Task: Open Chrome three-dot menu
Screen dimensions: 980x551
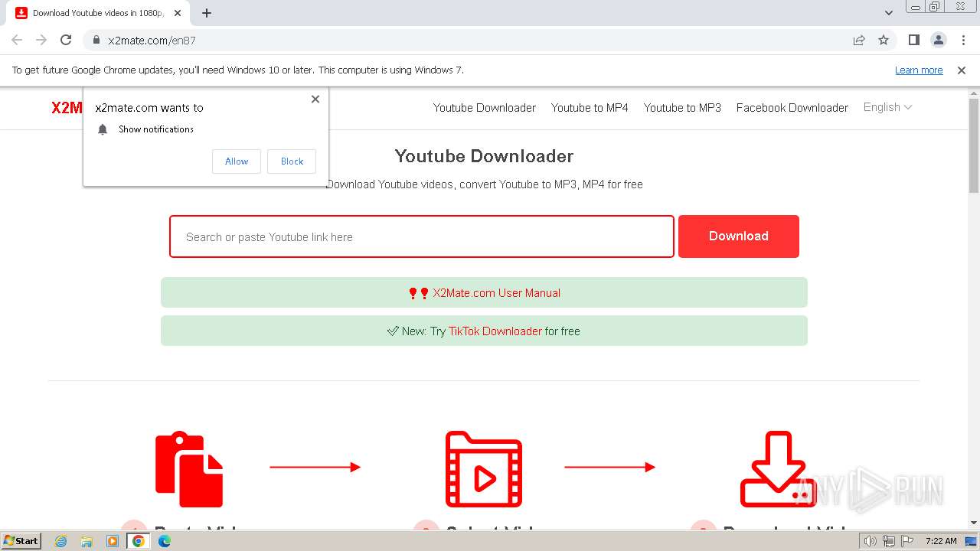Action: (x=963, y=40)
